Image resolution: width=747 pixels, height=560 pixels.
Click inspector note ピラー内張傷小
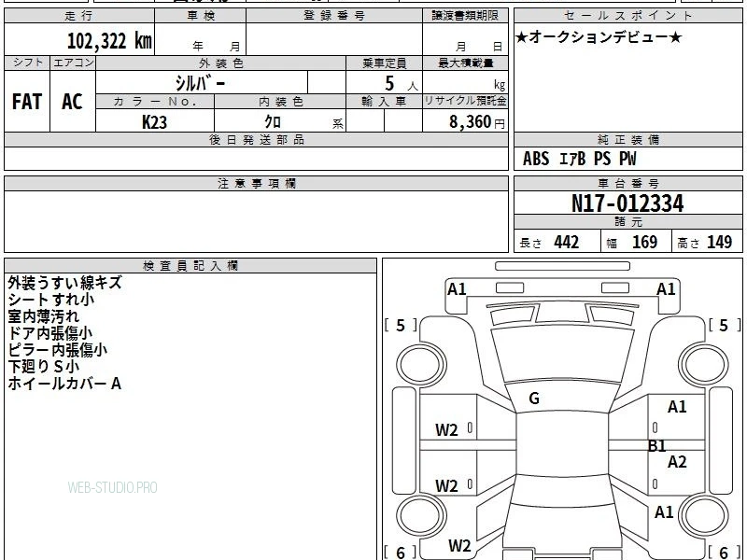pyautogui.click(x=57, y=349)
